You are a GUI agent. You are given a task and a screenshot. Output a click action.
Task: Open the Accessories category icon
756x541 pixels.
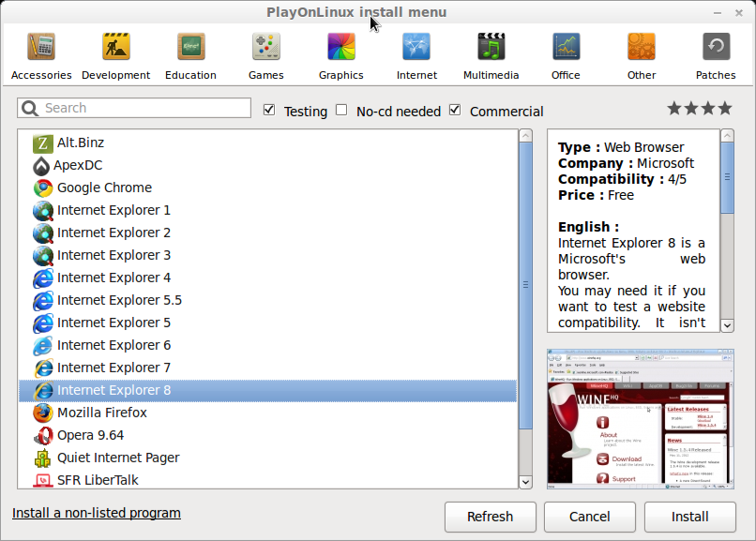(x=41, y=47)
